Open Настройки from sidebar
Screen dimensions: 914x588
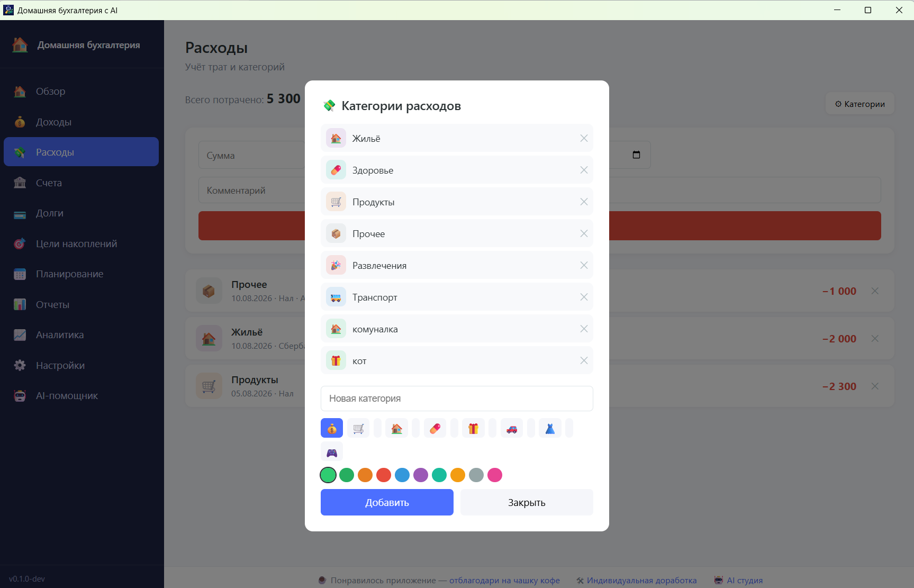[x=81, y=366]
